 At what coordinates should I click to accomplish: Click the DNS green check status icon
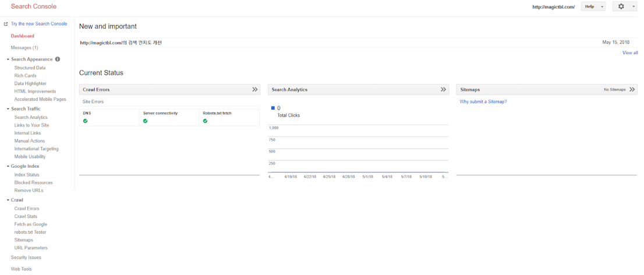[86, 121]
